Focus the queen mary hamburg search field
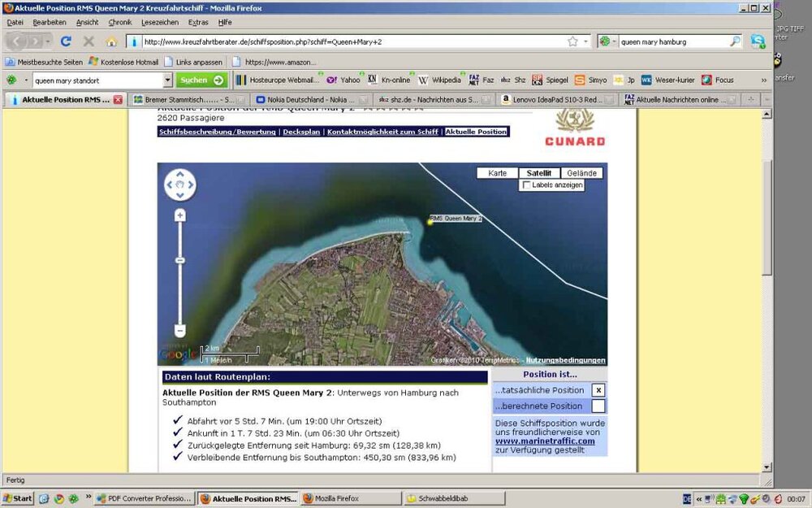Image resolution: width=812 pixels, height=508 pixels. 673,41
